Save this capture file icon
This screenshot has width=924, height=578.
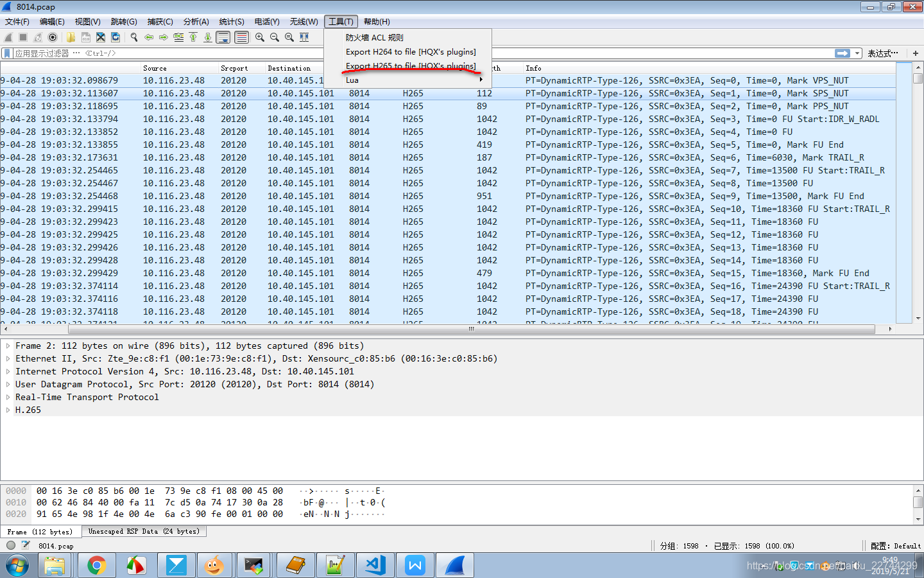coord(85,37)
